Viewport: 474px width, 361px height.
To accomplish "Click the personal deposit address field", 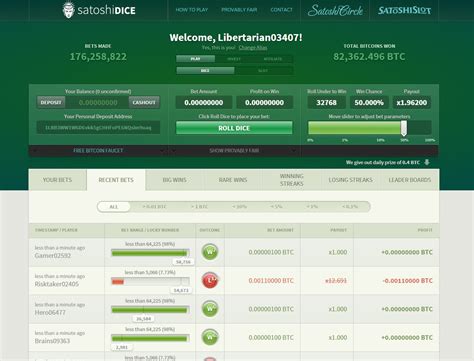I will pos(98,127).
